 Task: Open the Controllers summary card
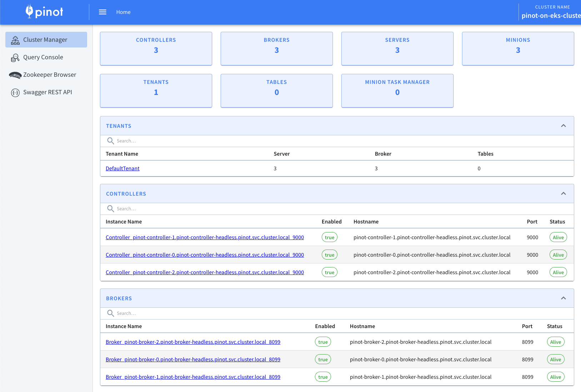click(156, 49)
